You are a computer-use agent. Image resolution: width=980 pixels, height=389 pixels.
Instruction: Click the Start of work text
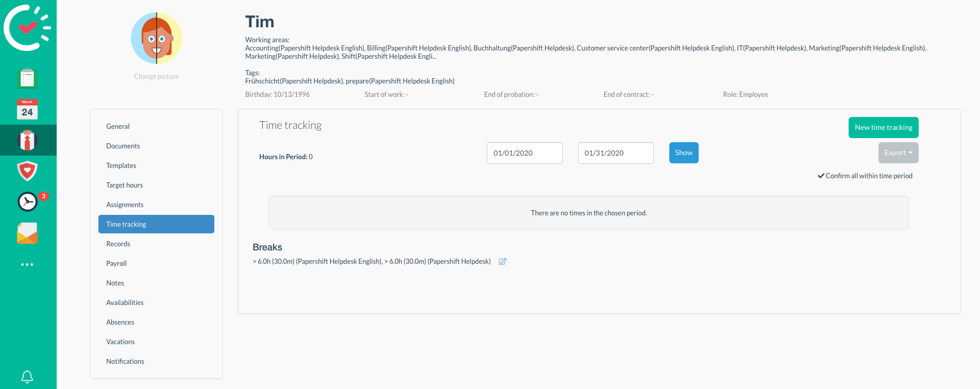pos(386,94)
